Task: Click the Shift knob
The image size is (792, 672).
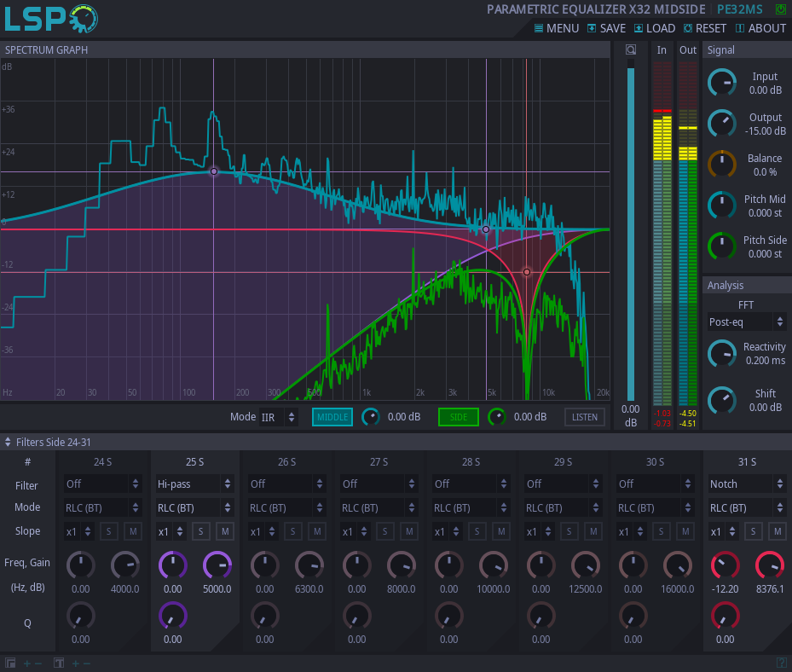Action: (722, 400)
